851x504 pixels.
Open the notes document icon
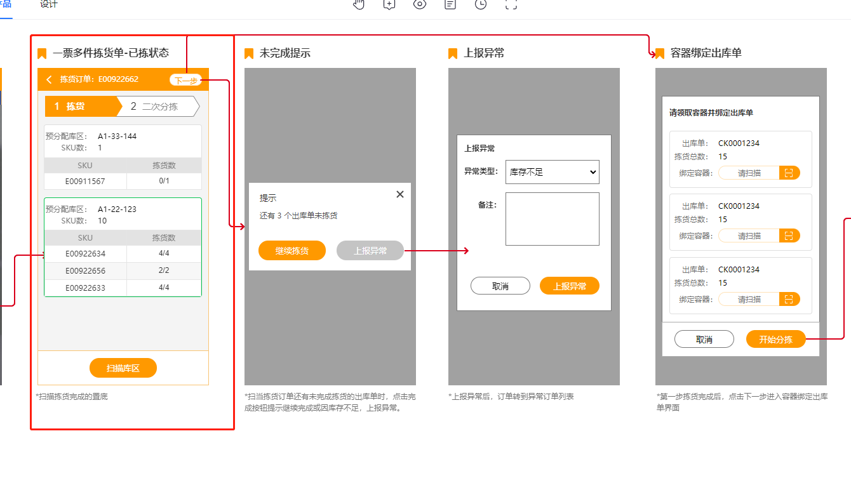pyautogui.click(x=450, y=4)
